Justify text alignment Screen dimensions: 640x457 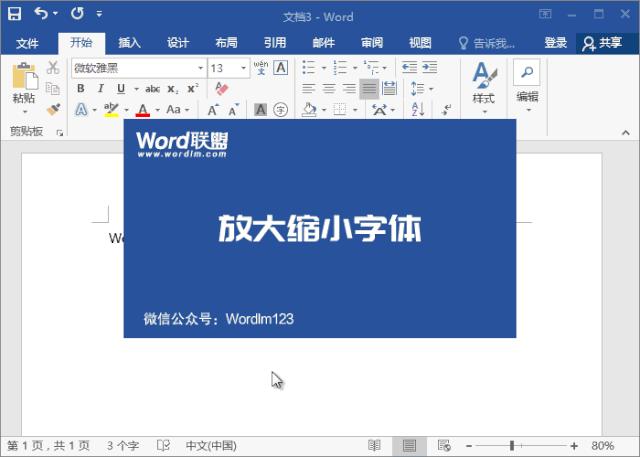point(369,89)
